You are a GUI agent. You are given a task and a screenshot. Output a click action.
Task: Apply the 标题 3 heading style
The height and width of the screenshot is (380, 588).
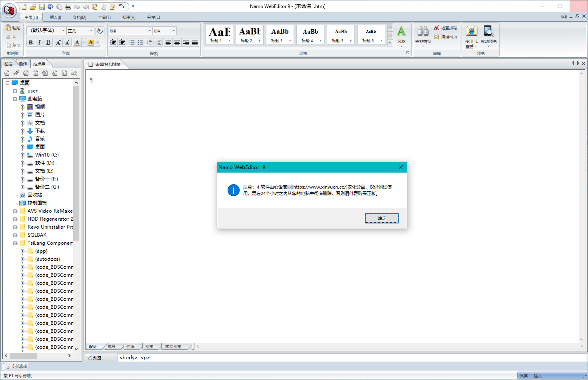point(280,35)
